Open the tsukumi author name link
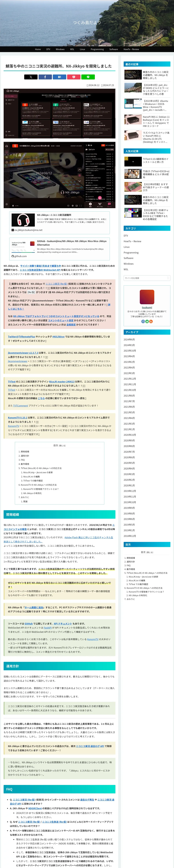 [x=147, y=307]
